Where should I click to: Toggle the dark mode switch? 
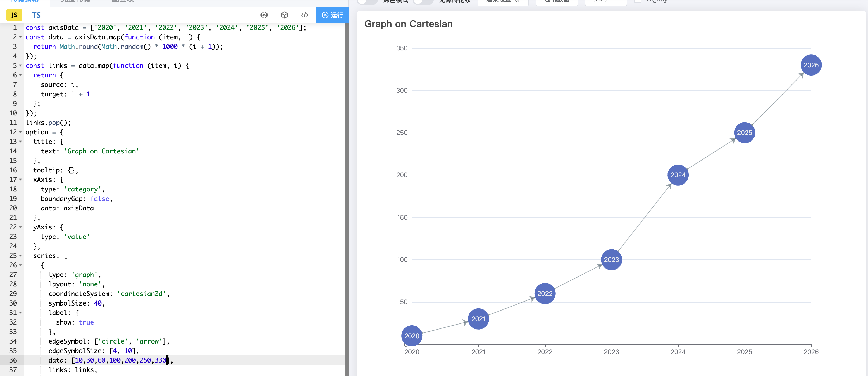367,1
